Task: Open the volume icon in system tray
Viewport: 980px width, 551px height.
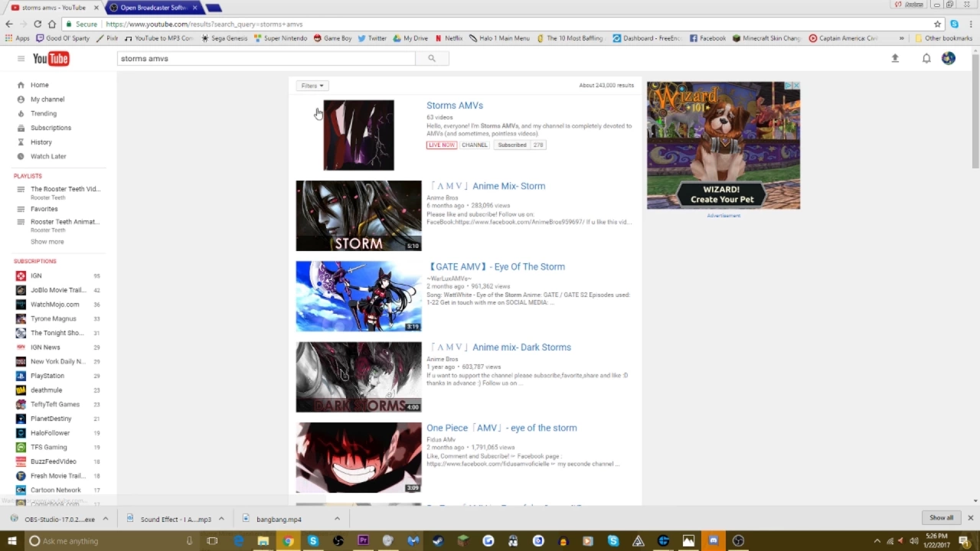Action: tap(913, 541)
